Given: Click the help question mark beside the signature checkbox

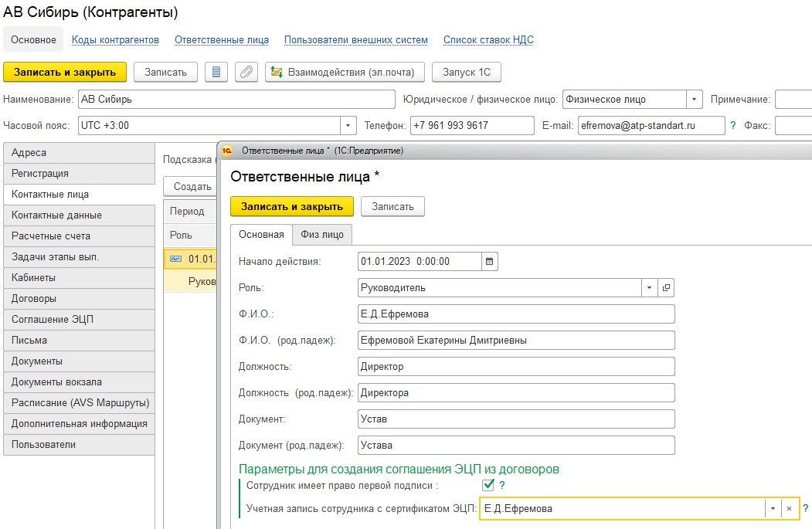Looking at the screenshot, I should (x=501, y=486).
